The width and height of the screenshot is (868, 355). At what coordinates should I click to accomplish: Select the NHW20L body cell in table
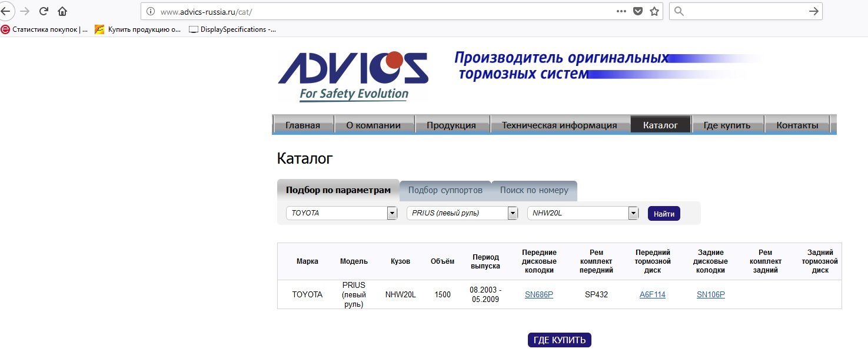[401, 294]
